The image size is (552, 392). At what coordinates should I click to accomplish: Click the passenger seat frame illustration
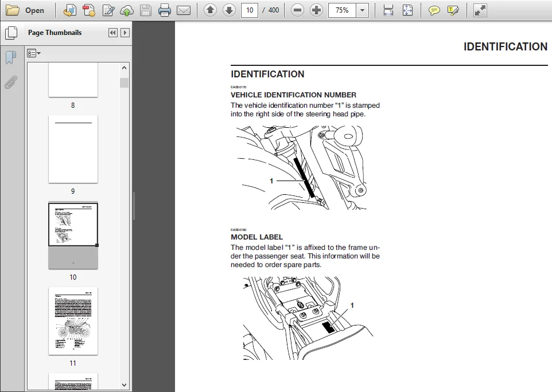click(308, 318)
